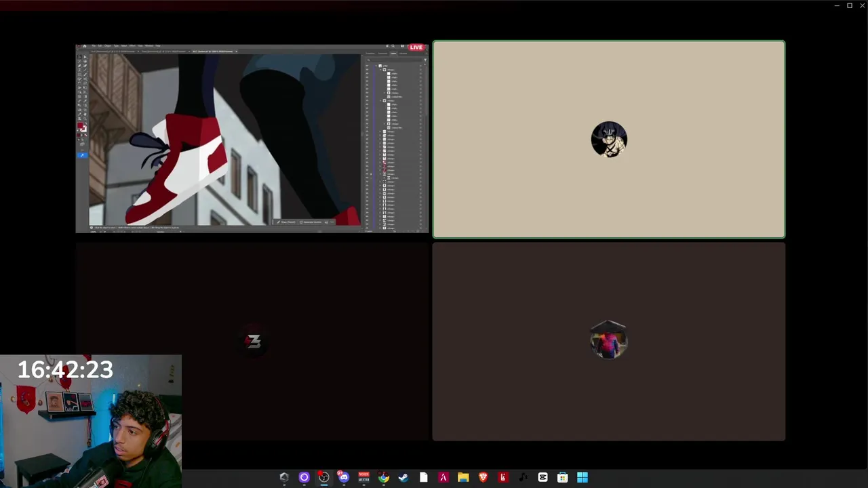
Task: Launch Google Chrome from the taskbar
Action: pos(384,477)
